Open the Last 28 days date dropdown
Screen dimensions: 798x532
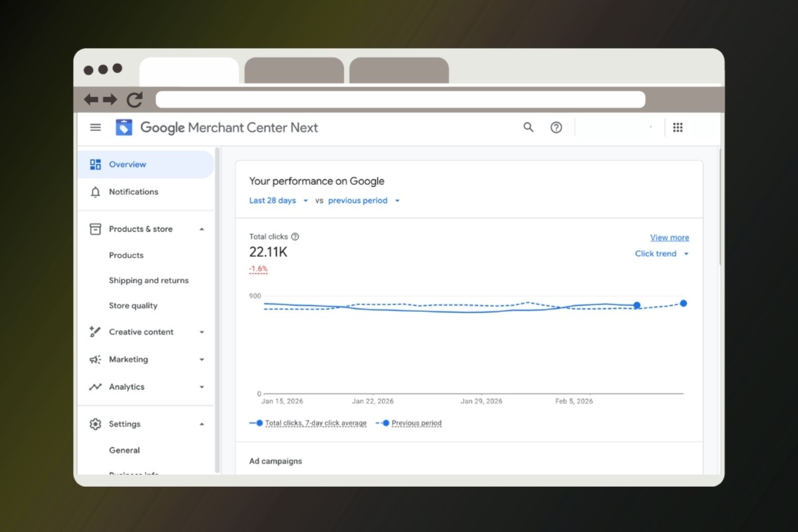point(279,200)
